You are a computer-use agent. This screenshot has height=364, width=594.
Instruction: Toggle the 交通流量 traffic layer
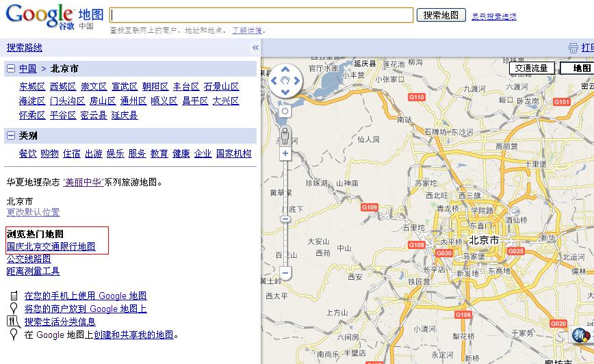click(532, 68)
